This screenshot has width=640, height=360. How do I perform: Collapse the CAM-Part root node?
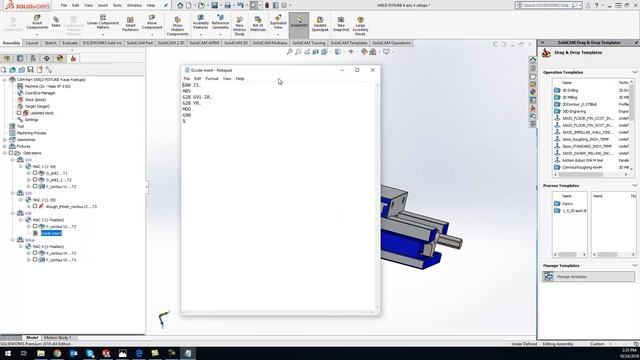[x=4, y=80]
